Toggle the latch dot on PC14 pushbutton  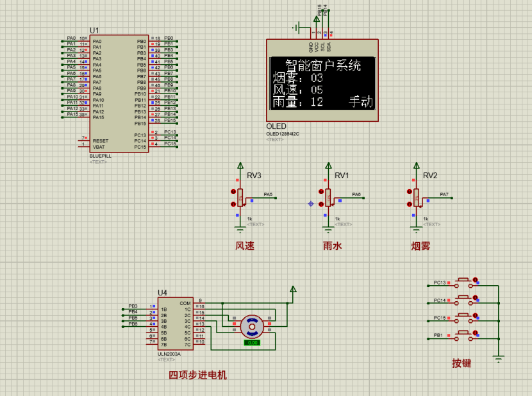pyautogui.click(x=476, y=297)
